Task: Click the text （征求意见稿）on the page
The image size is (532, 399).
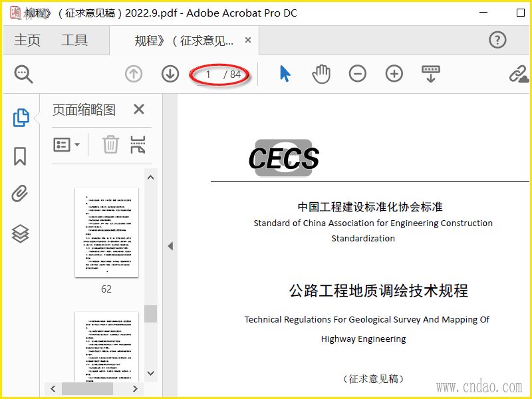Action: (x=373, y=378)
